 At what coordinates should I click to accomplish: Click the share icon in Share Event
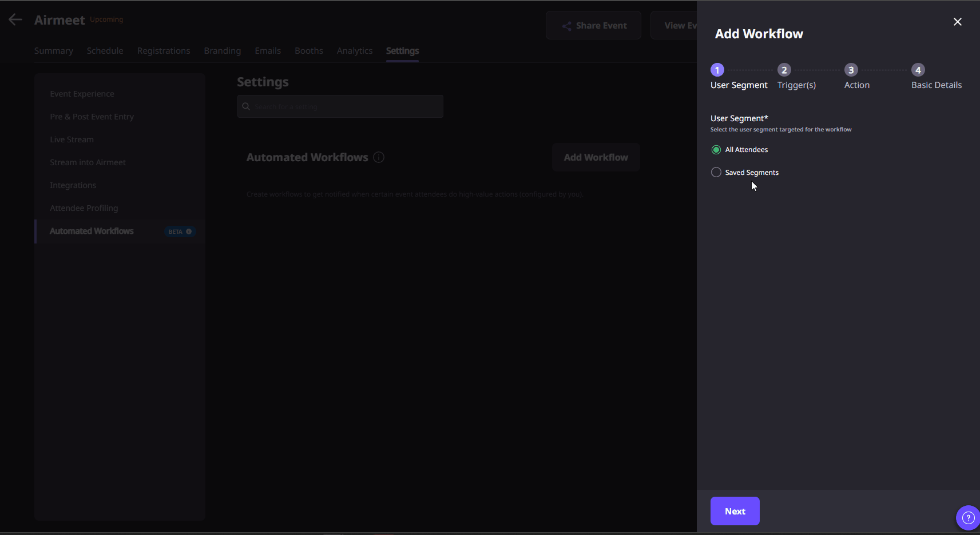click(566, 26)
